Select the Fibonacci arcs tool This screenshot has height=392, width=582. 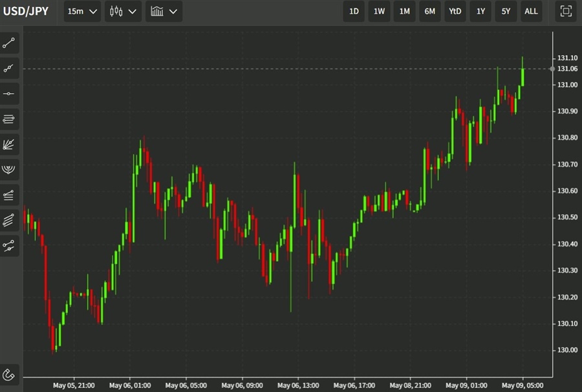click(x=9, y=169)
